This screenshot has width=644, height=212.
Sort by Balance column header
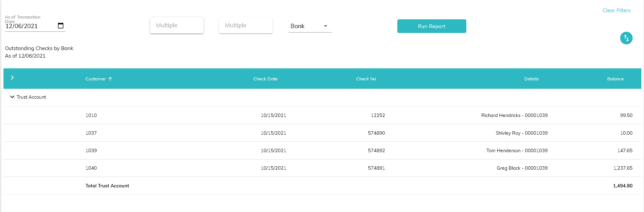pyautogui.click(x=615, y=79)
